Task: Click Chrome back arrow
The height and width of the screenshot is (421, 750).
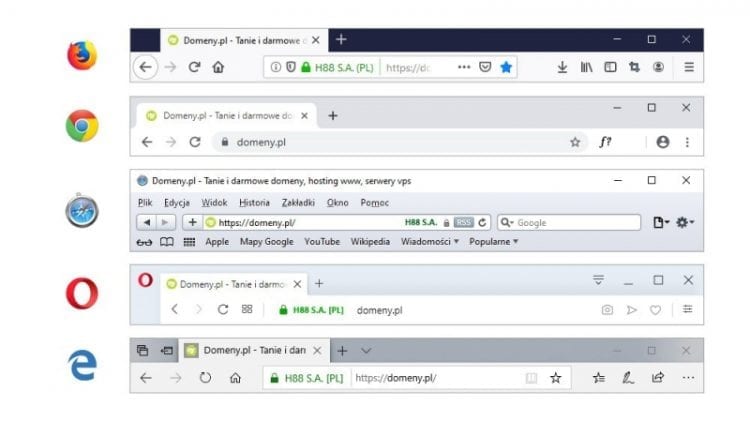Action: pyautogui.click(x=147, y=142)
